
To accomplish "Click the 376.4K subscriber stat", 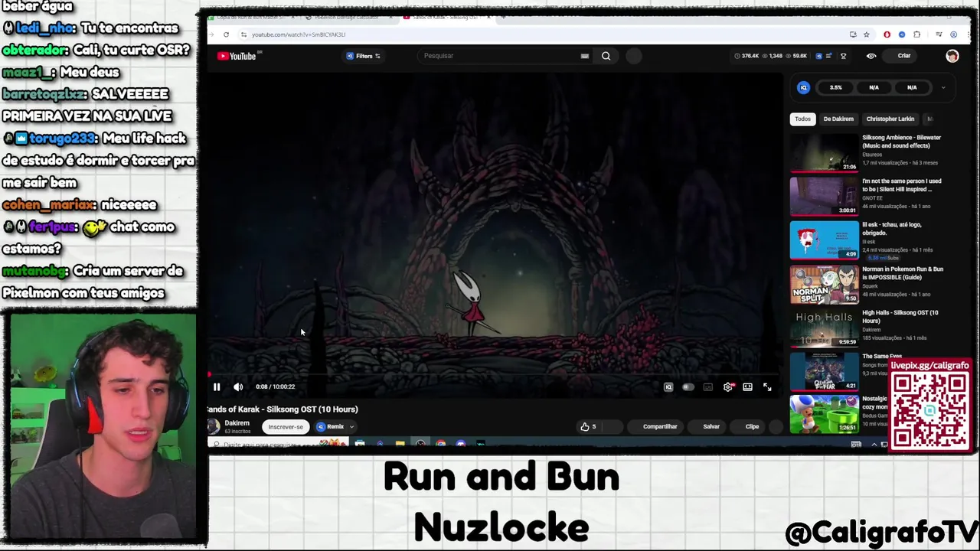I will click(x=746, y=56).
